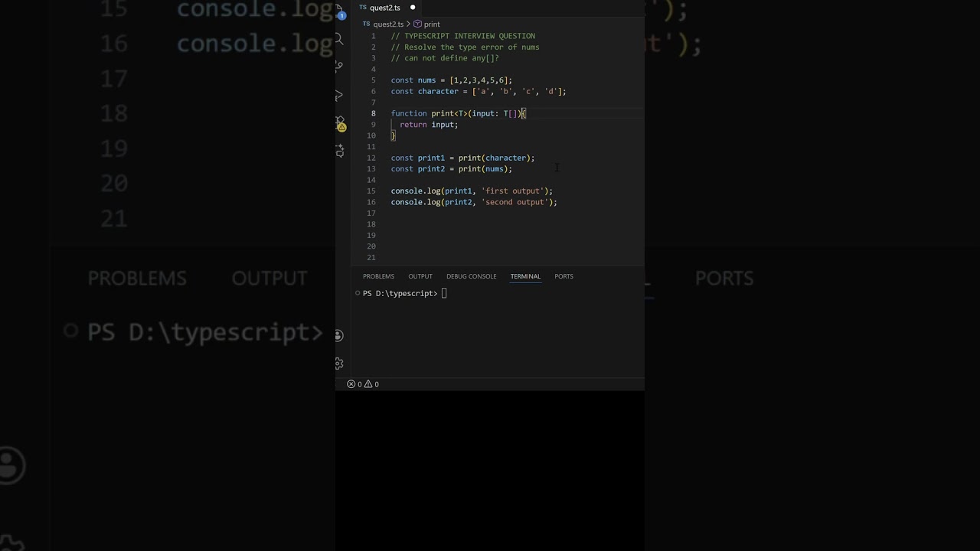Viewport: 980px width, 551px height.
Task: Click the warning count icon in status bar
Action: pos(368,384)
